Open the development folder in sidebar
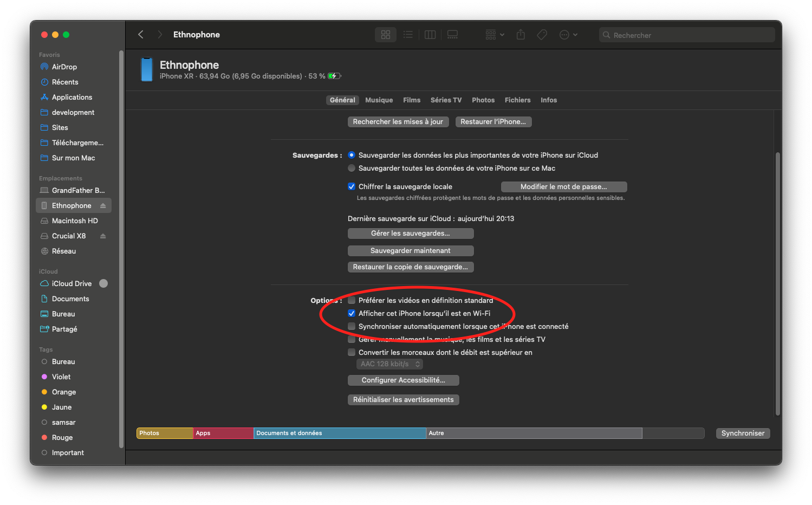Screen dimensions: 812x505 (x=74, y=112)
